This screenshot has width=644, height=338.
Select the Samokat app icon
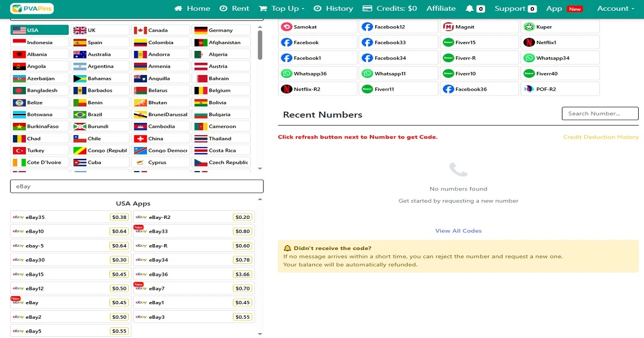coord(286,27)
